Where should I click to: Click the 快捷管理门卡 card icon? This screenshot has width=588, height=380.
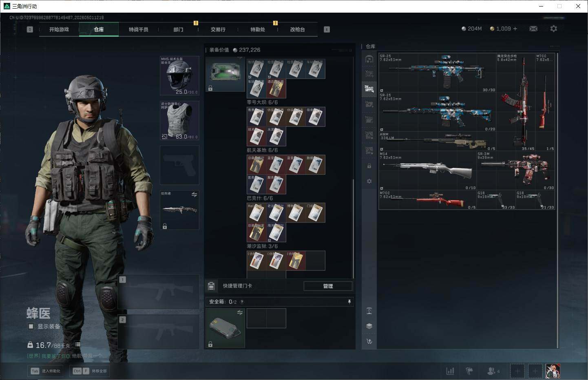pyautogui.click(x=211, y=286)
